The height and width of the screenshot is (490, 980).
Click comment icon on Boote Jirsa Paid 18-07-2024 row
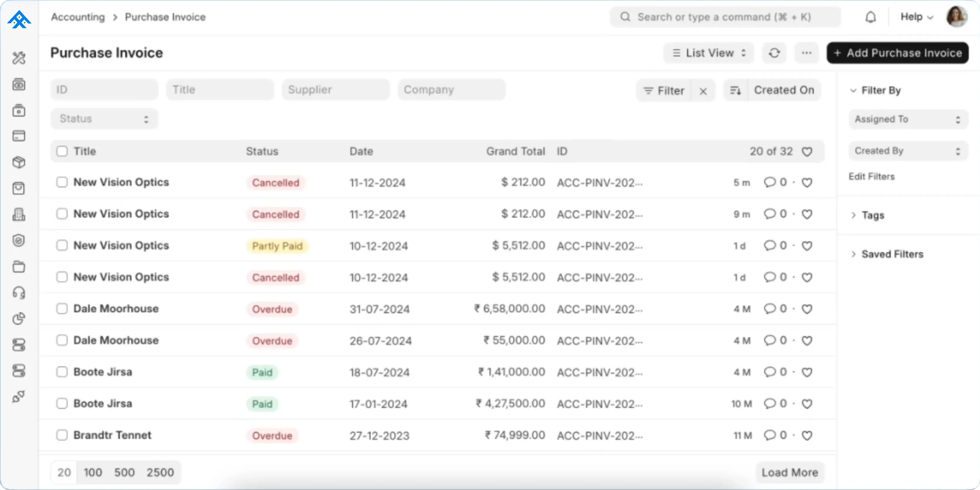tap(770, 372)
